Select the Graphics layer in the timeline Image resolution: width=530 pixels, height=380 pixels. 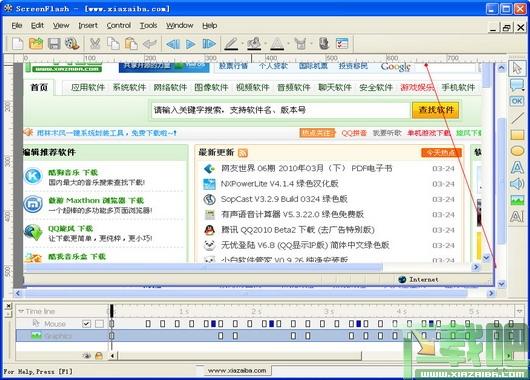coord(58,336)
